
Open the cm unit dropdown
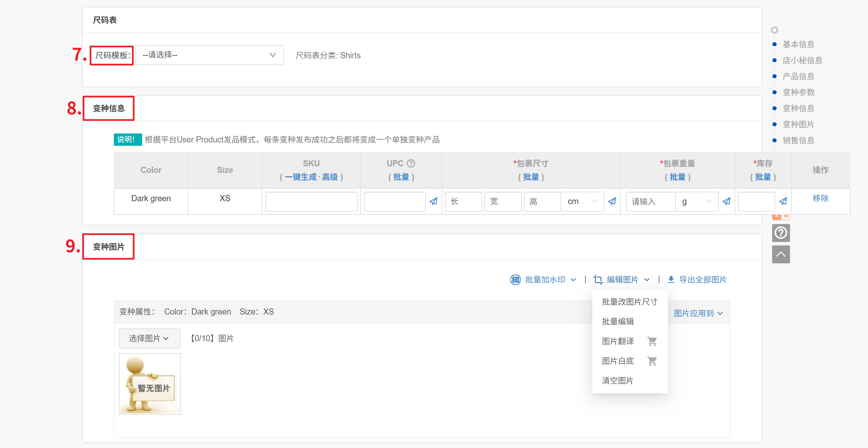point(582,202)
